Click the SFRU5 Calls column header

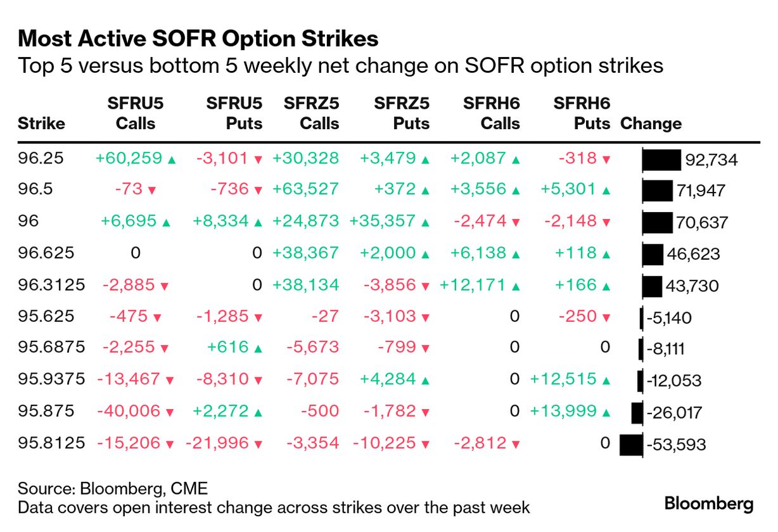click(x=136, y=113)
